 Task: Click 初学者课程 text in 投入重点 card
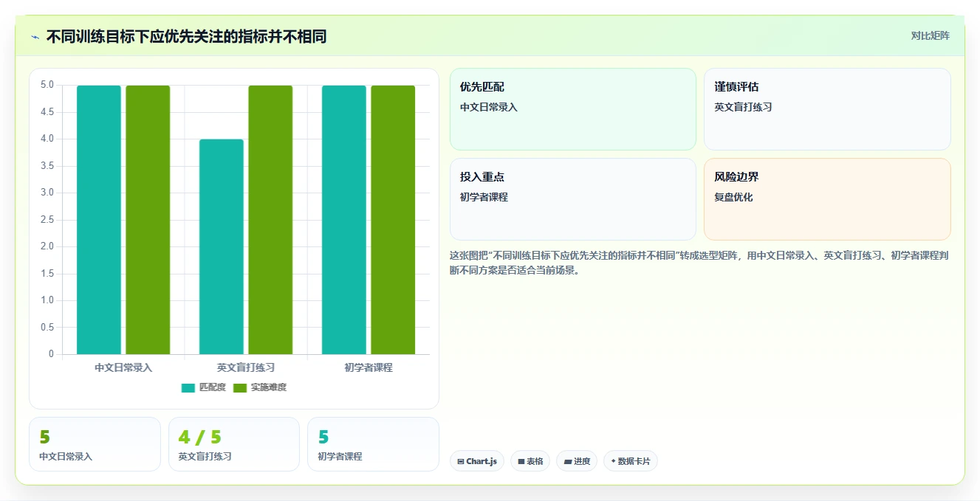pos(484,197)
